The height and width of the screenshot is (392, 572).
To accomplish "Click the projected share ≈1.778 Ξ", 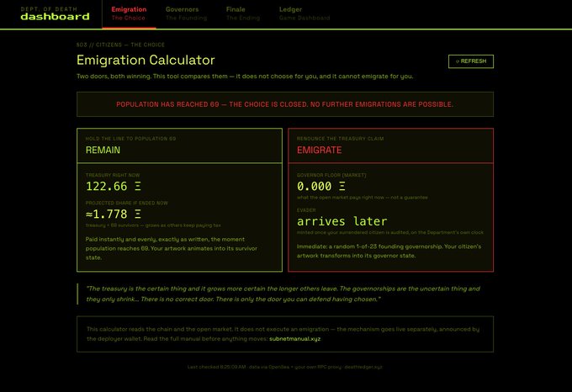I will tap(113, 214).
